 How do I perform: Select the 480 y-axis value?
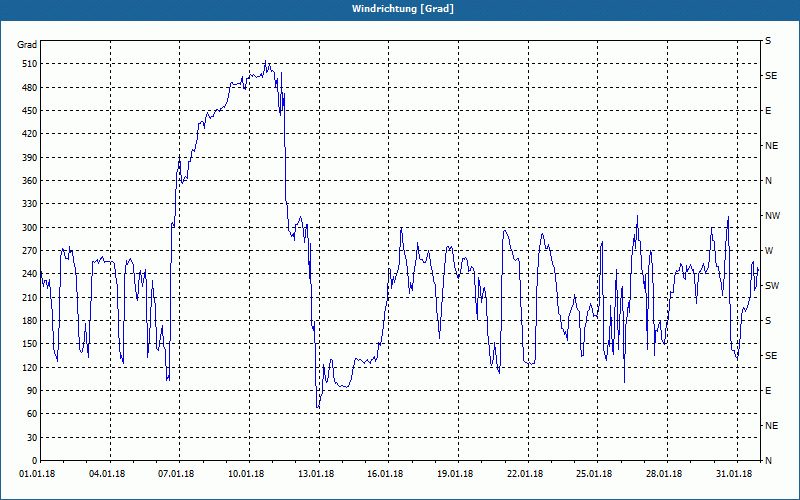tap(30, 88)
